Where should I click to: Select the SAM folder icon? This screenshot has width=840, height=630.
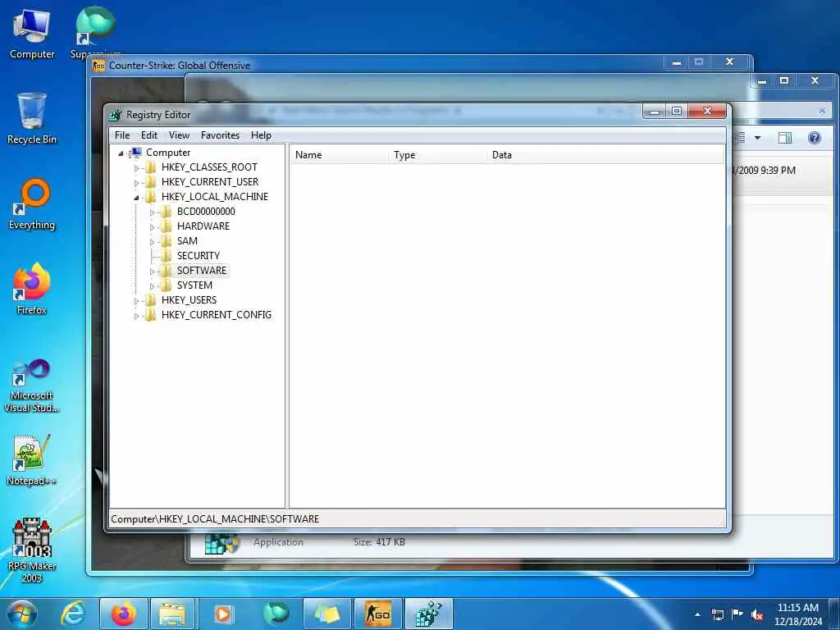coord(167,241)
